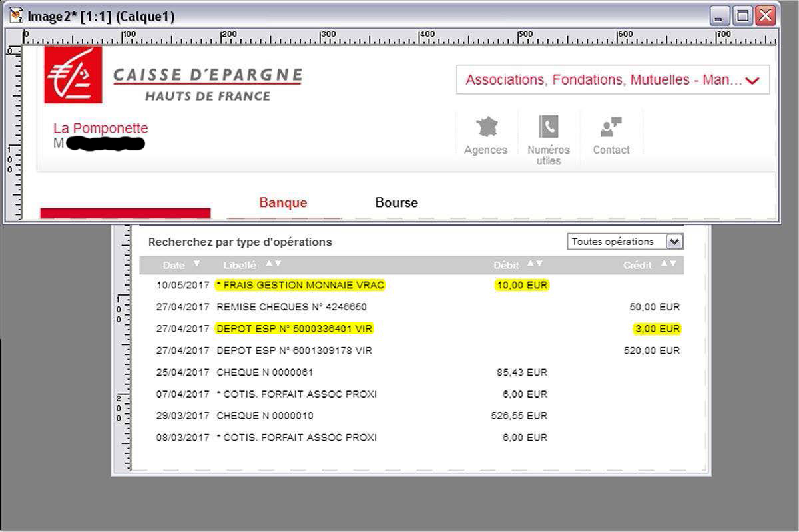This screenshot has width=799, height=532.
Task: Click the Libellé column sort arrows
Action: (273, 264)
